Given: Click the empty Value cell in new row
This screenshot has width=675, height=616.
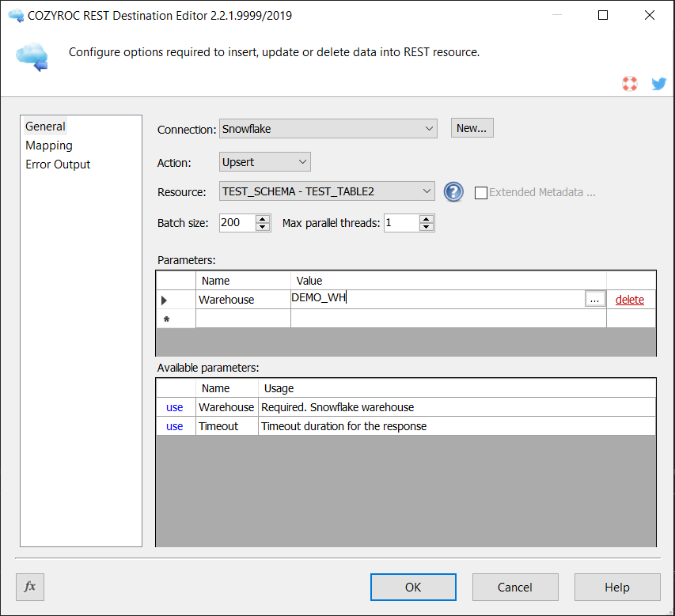Looking at the screenshot, I should pyautogui.click(x=449, y=319).
